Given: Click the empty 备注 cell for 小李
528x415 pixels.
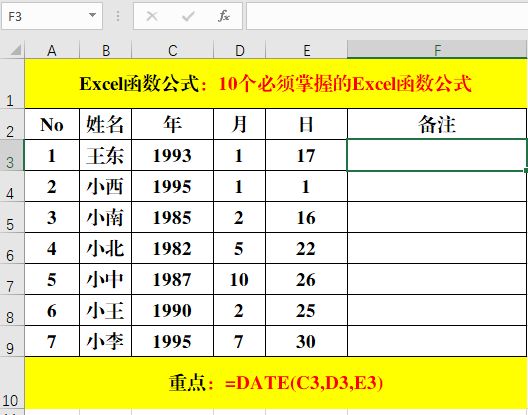Looking at the screenshot, I should coord(437,341).
